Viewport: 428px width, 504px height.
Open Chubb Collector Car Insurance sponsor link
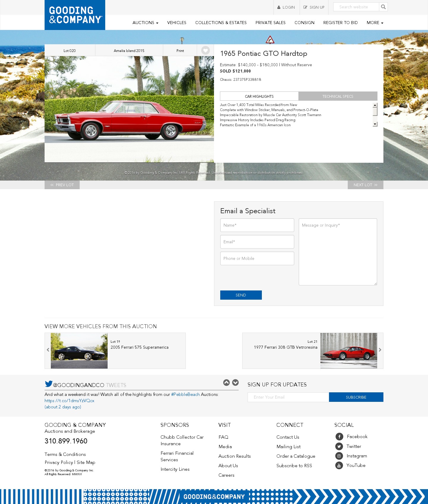coord(182,440)
